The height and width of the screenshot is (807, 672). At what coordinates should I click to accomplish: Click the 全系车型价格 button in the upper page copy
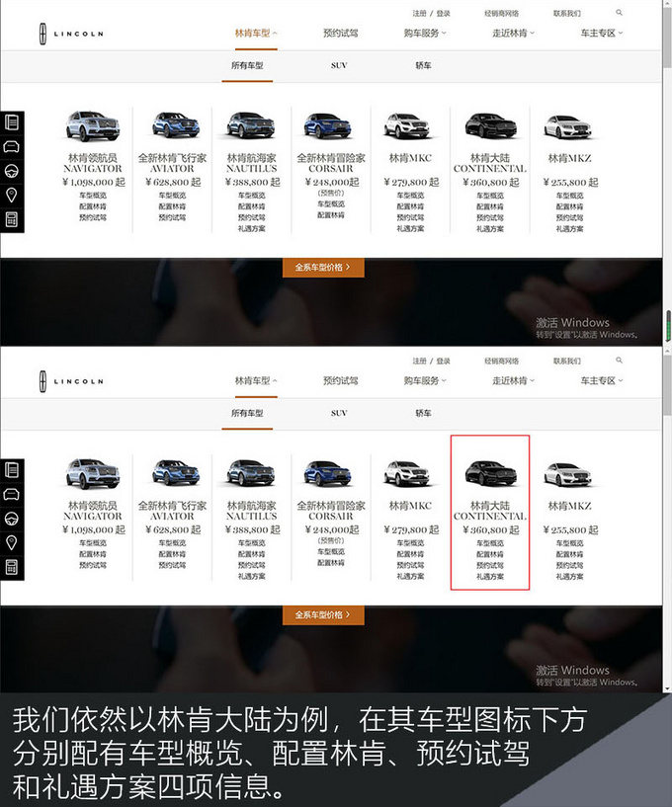tap(323, 267)
